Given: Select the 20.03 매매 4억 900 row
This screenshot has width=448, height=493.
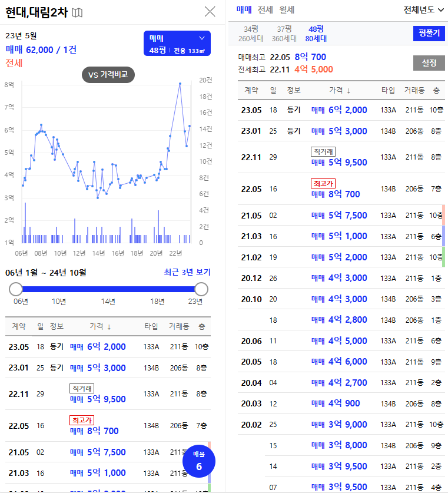Looking at the screenshot, I should pos(341,403).
